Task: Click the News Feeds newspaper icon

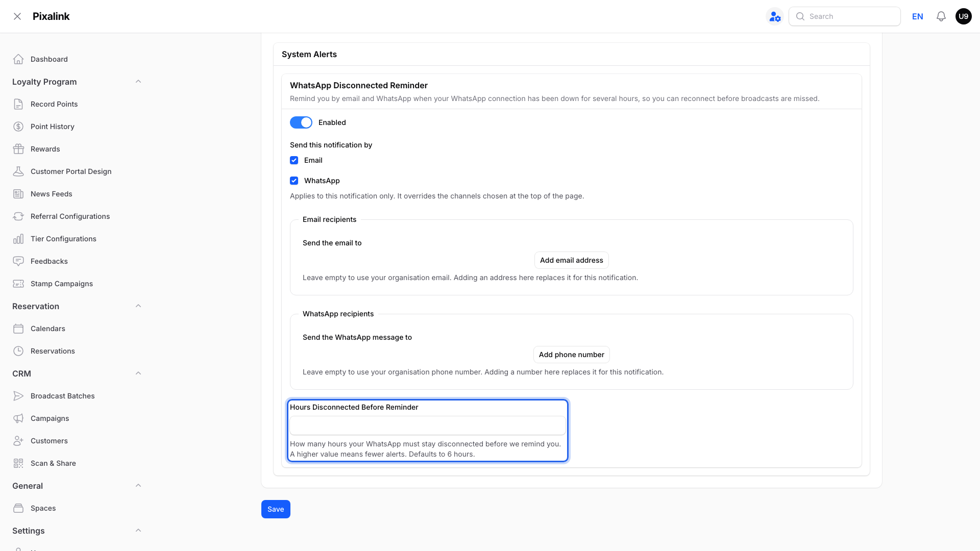Action: pos(18,194)
